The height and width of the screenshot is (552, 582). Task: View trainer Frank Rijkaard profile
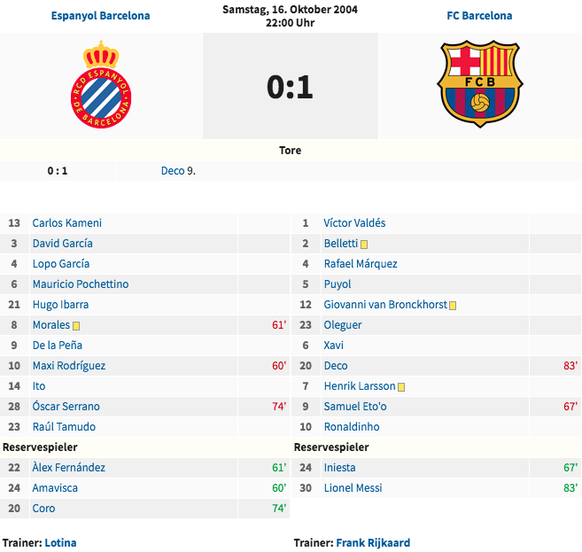coord(373,543)
